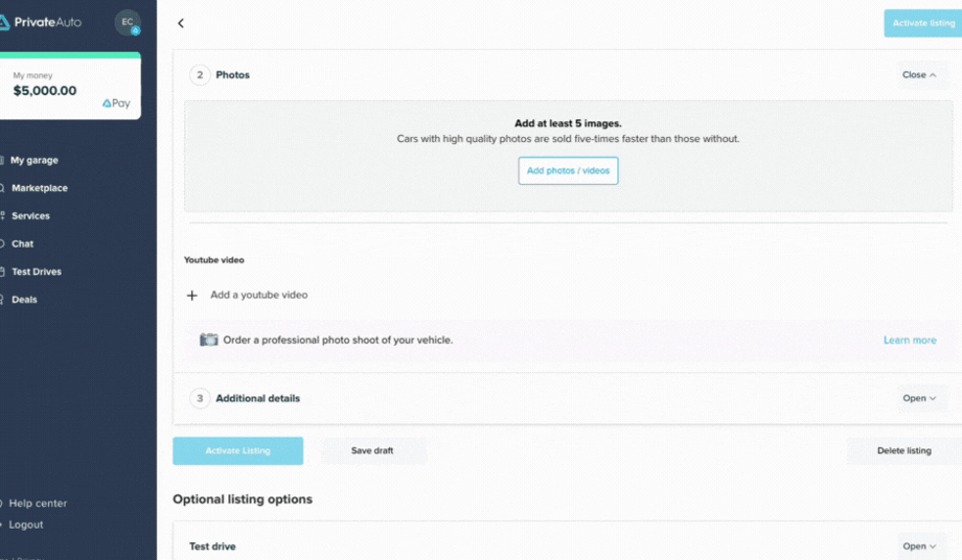Click the Add photos / videos button

(568, 170)
